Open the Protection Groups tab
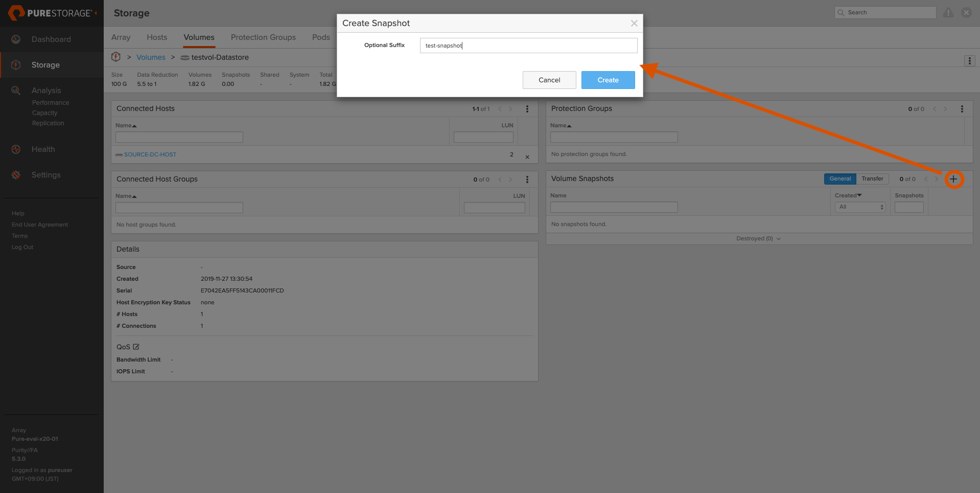This screenshot has width=980, height=493. pyautogui.click(x=263, y=37)
